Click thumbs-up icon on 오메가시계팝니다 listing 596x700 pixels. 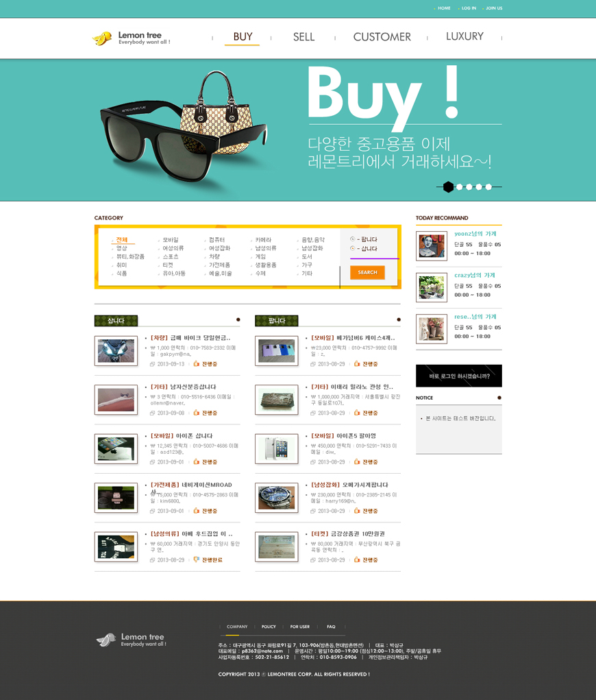tap(357, 511)
